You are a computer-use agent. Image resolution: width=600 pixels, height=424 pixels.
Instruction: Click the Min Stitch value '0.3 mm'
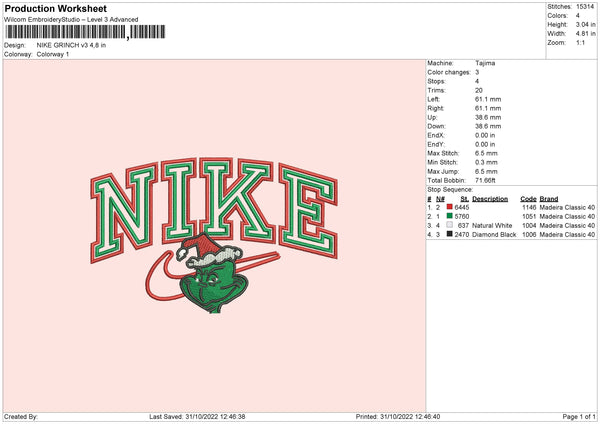(486, 162)
